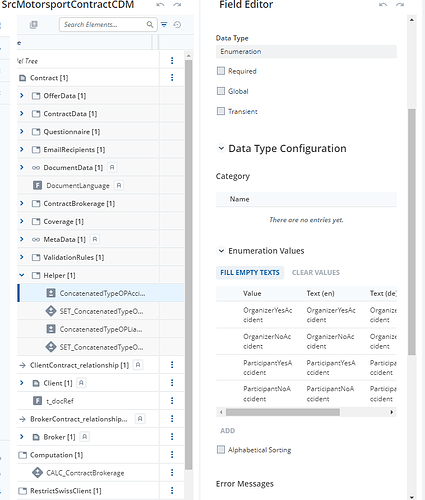Open three-dot menu for Contract row

[172, 77]
